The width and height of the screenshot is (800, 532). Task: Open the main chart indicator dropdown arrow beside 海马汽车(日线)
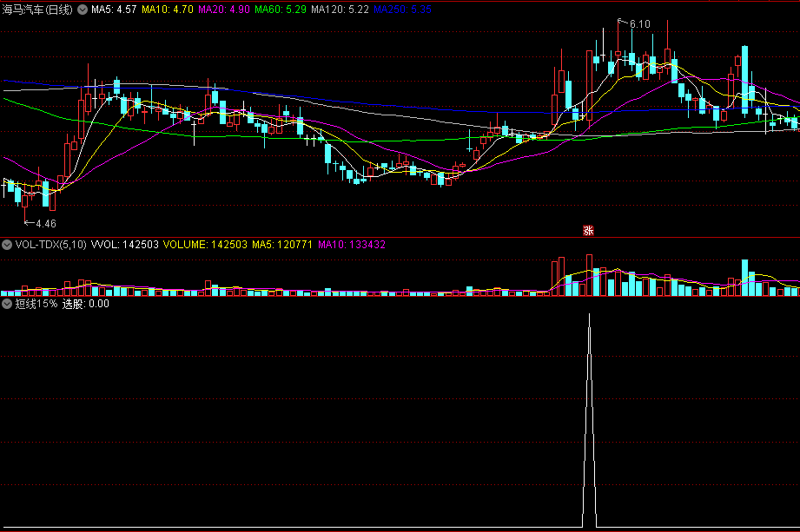pos(83,10)
